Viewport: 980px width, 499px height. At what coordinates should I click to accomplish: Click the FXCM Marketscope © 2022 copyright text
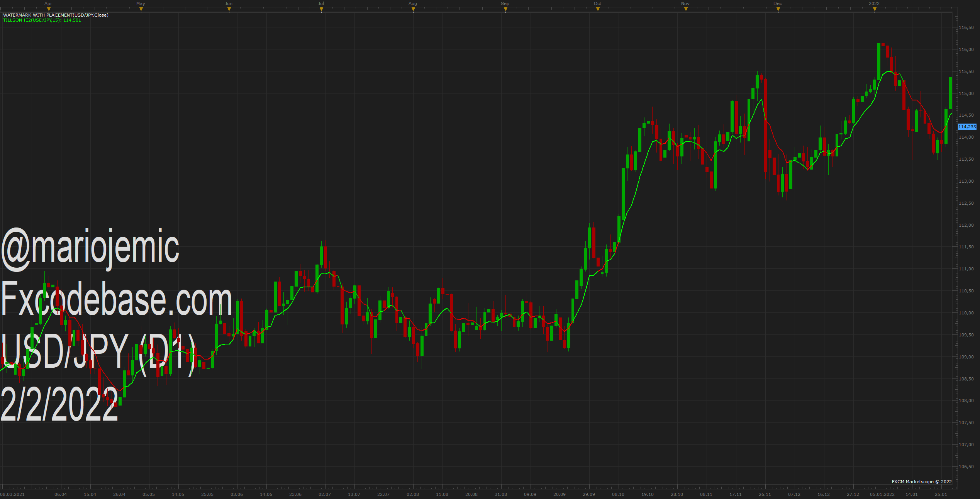922,482
